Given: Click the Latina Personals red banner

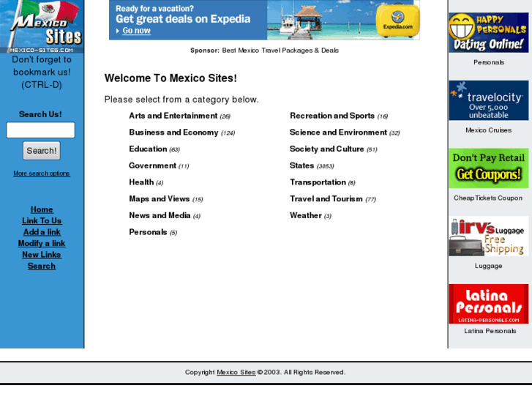Looking at the screenshot, I should (489, 304).
